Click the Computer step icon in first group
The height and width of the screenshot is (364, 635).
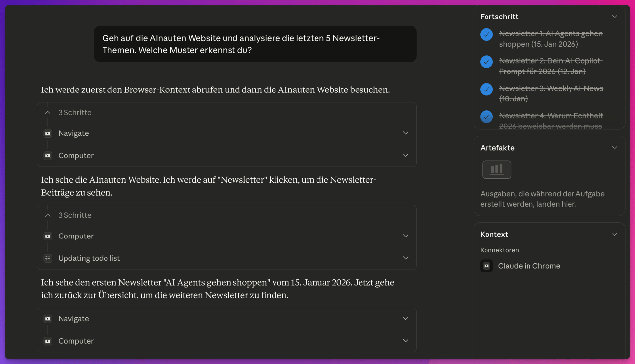pyautogui.click(x=48, y=156)
